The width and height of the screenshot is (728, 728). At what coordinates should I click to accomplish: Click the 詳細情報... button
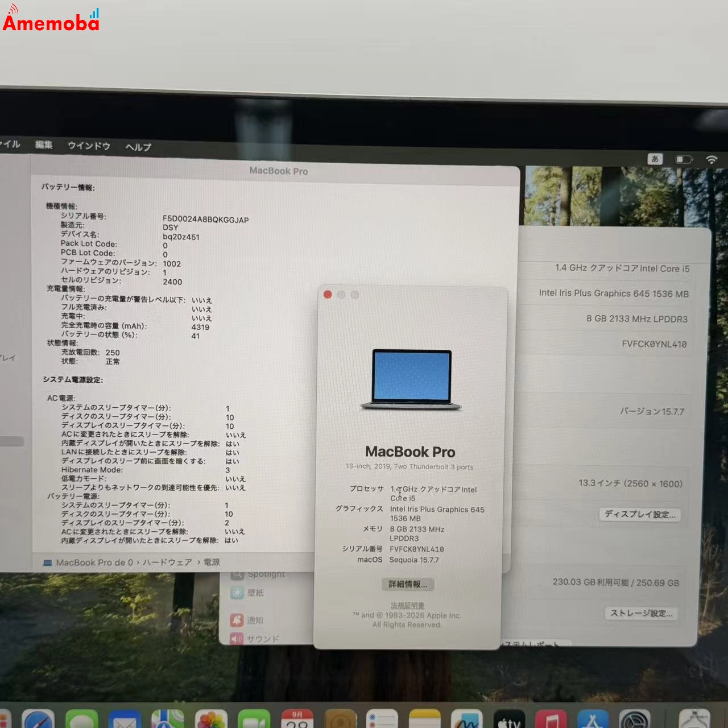click(408, 584)
